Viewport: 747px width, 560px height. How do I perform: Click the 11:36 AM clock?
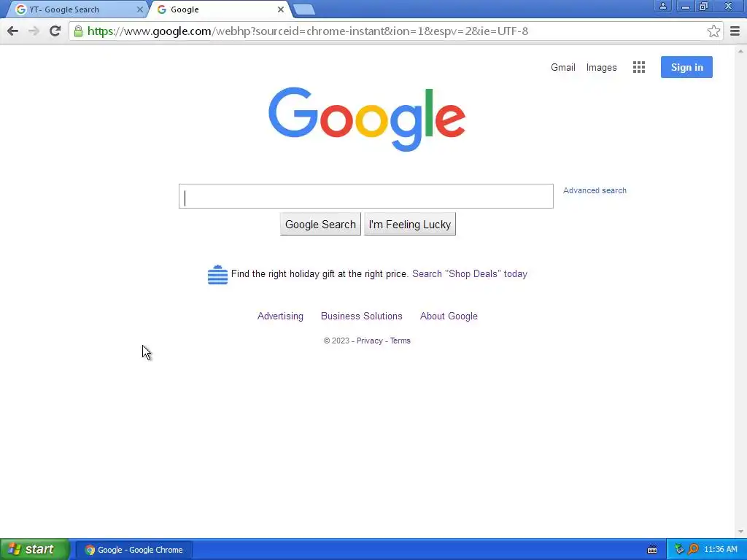720,550
